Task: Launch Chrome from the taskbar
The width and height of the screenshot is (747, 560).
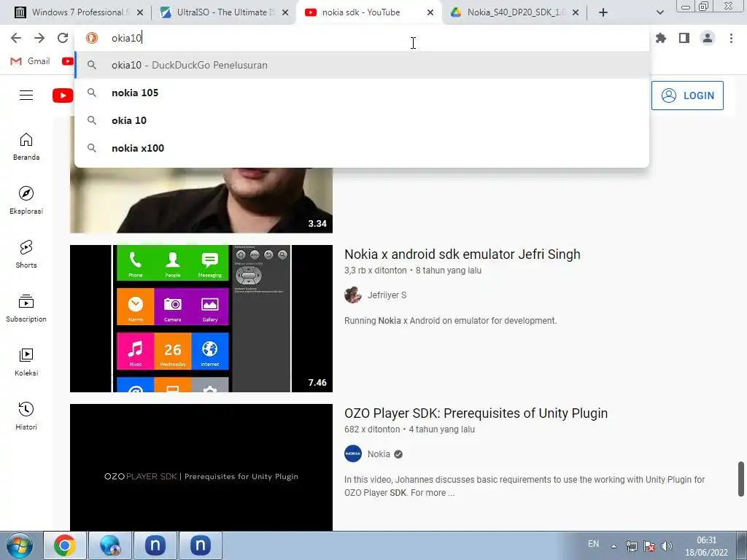Action: pos(65,545)
